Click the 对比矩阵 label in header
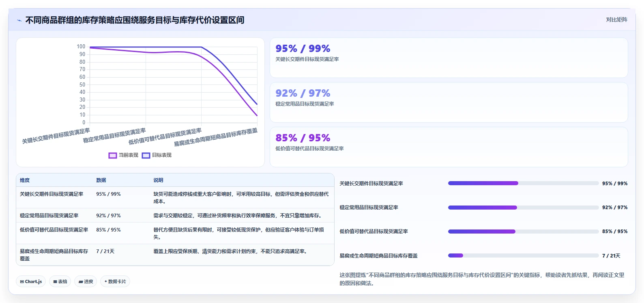The width and height of the screenshot is (644, 303). tap(616, 19)
